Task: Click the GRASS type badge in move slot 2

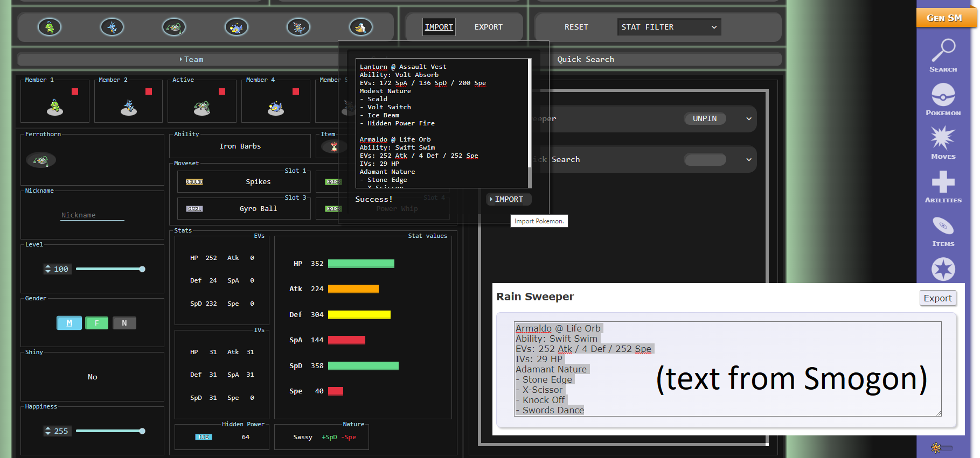Action: click(333, 182)
